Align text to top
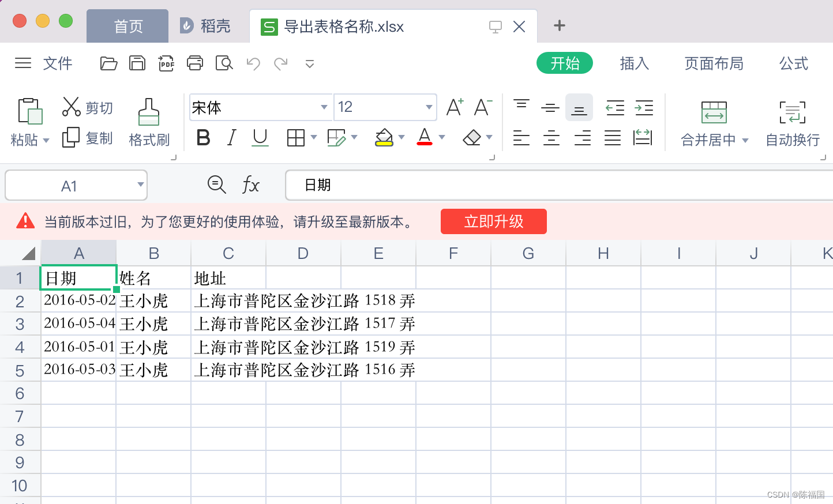The height and width of the screenshot is (504, 833). click(x=521, y=104)
